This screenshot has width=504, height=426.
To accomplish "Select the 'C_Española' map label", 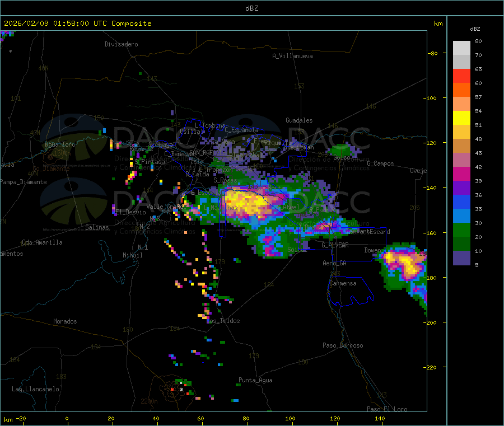I will (x=242, y=130).
